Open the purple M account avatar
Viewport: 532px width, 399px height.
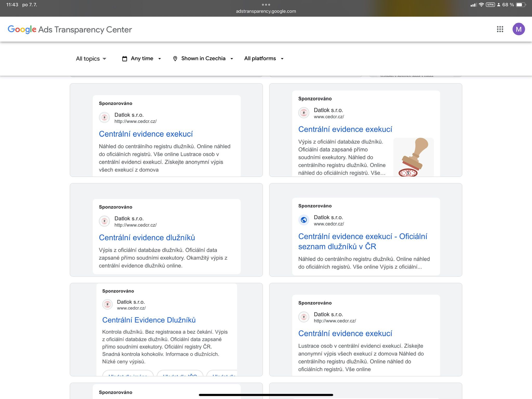[518, 29]
